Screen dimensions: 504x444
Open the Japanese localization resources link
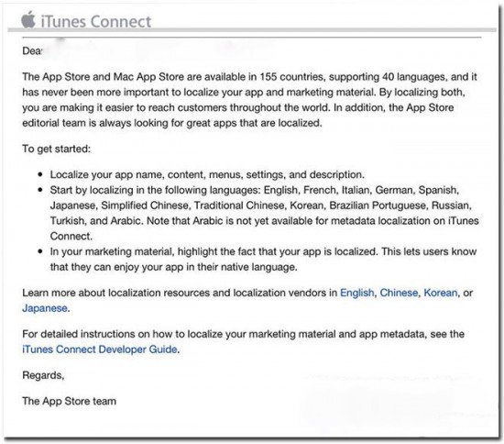[45, 308]
